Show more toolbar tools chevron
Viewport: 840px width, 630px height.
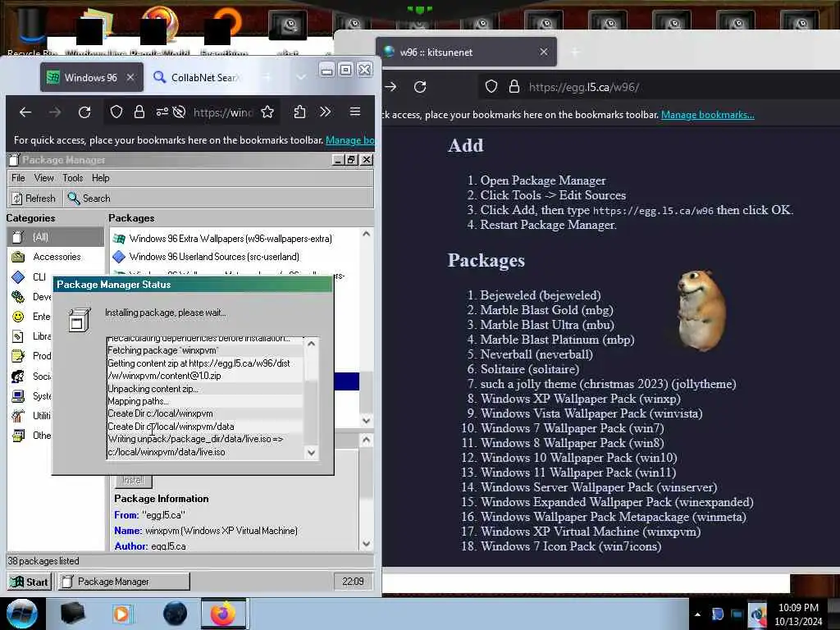(325, 112)
